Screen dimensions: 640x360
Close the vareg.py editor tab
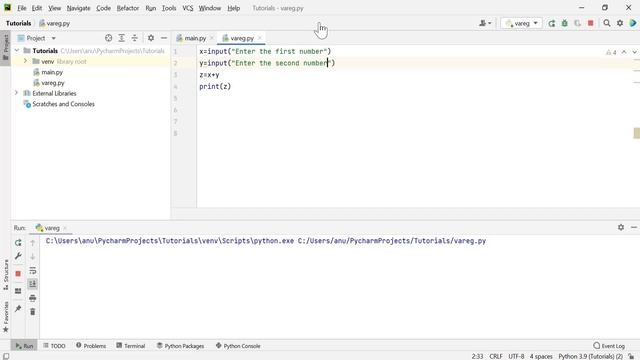[x=260, y=38]
